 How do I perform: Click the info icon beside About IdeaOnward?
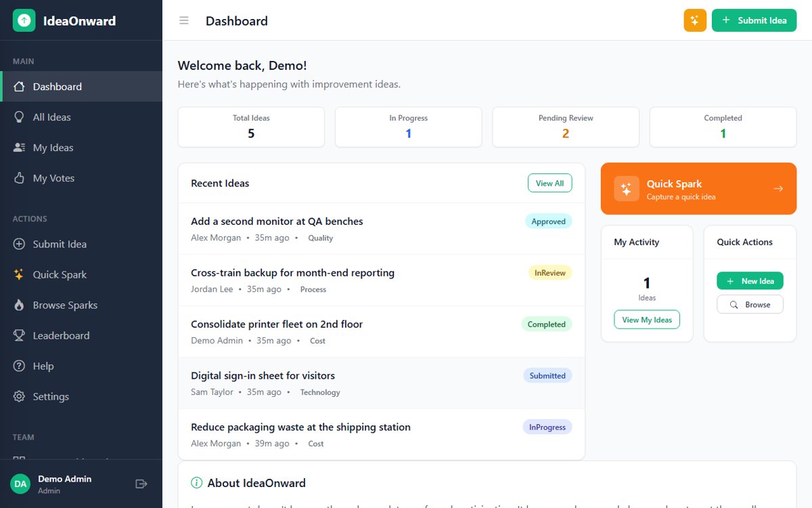[196, 483]
